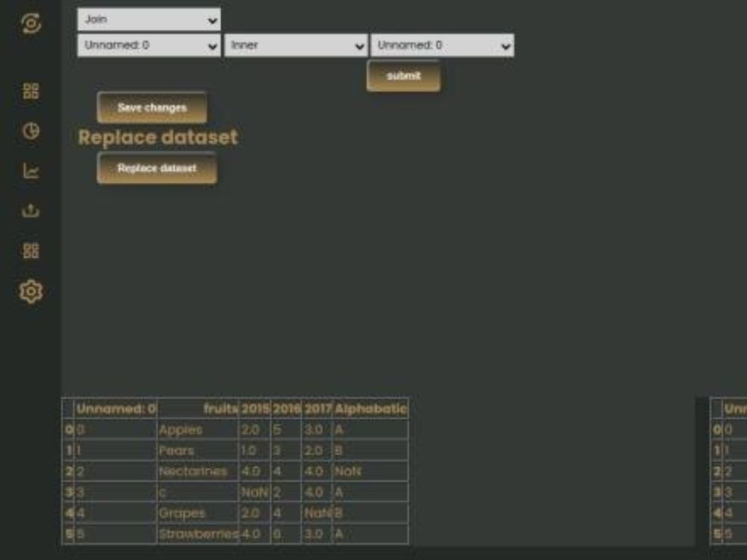Open the Inner join type dropdown

[x=296, y=46]
